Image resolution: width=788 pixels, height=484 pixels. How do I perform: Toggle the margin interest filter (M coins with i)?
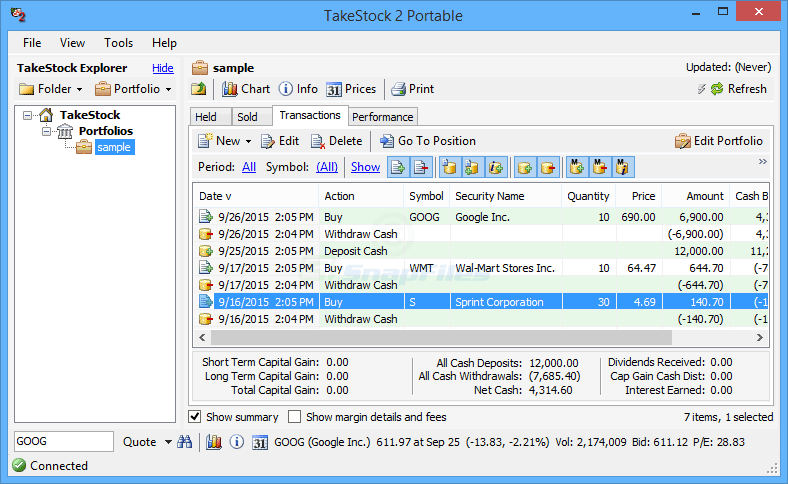tap(623, 167)
